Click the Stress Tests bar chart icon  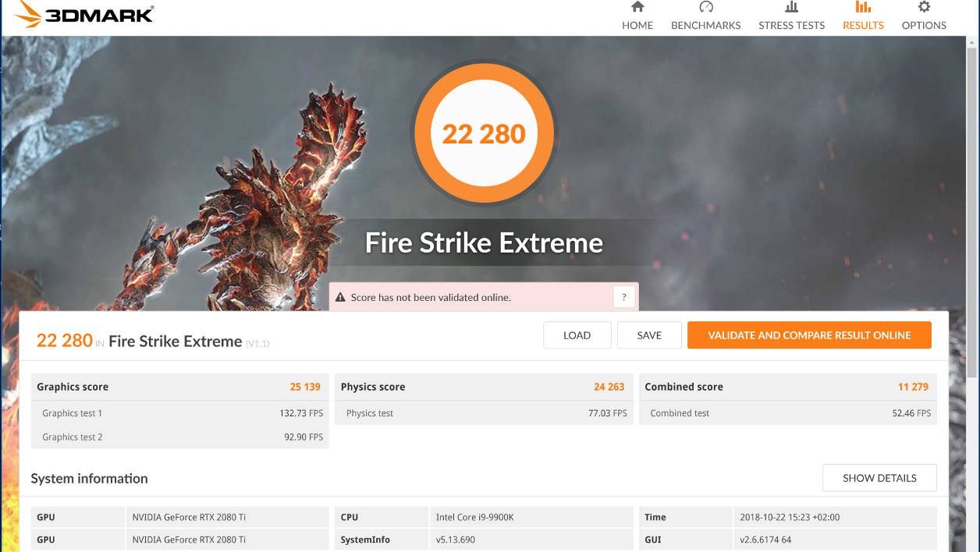coord(791,7)
